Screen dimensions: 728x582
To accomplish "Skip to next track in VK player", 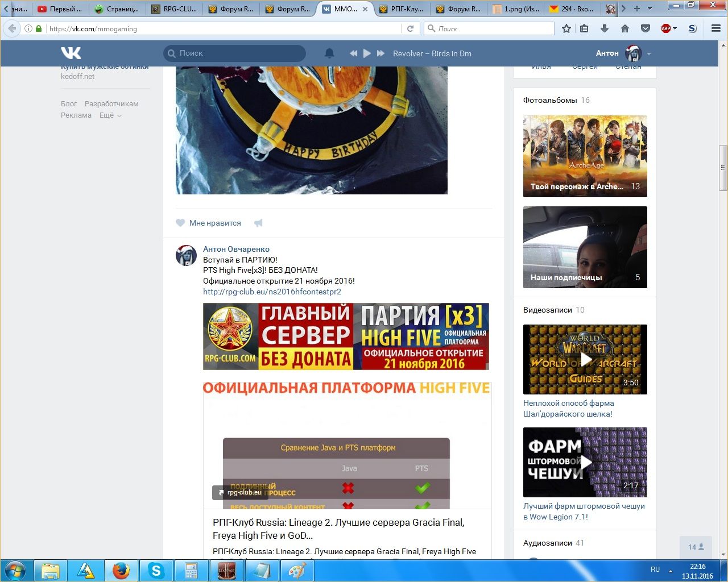I will coord(380,53).
